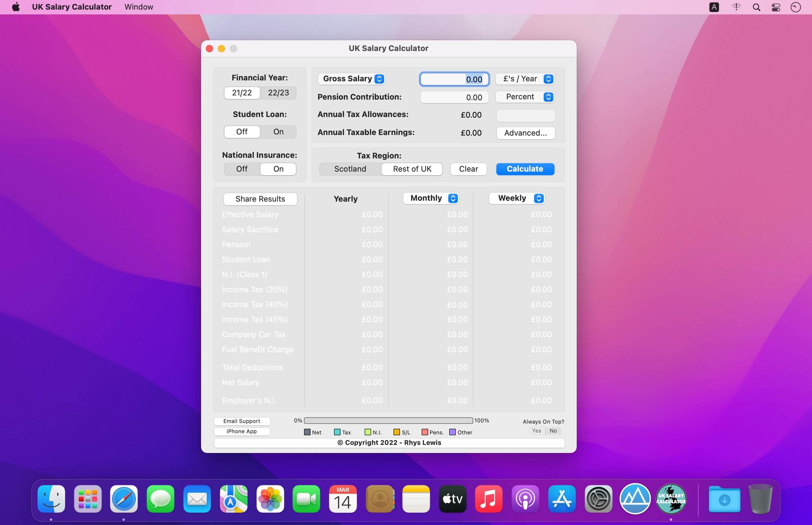Open Control Center in menu bar

coord(776,7)
